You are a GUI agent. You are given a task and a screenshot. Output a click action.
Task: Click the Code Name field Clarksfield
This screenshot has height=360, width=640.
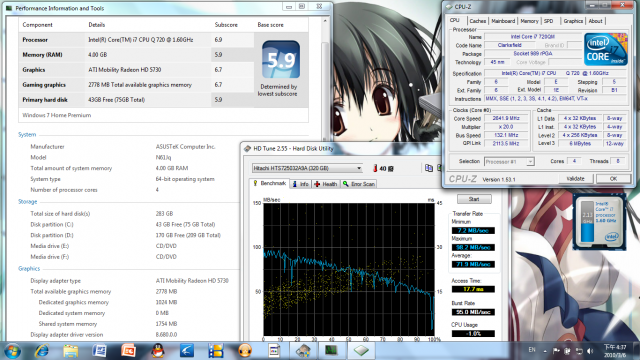(x=509, y=45)
